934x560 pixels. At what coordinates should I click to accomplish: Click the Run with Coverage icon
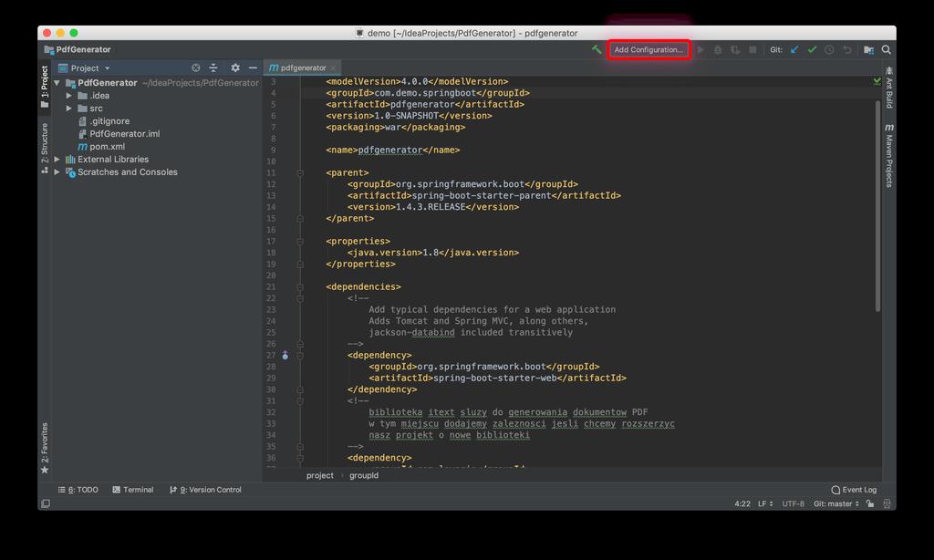(735, 50)
